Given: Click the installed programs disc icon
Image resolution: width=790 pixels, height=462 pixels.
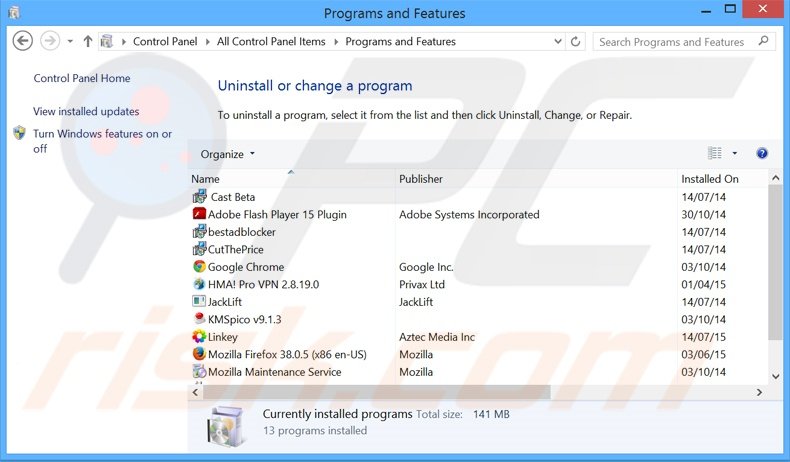Looking at the screenshot, I should click(227, 426).
